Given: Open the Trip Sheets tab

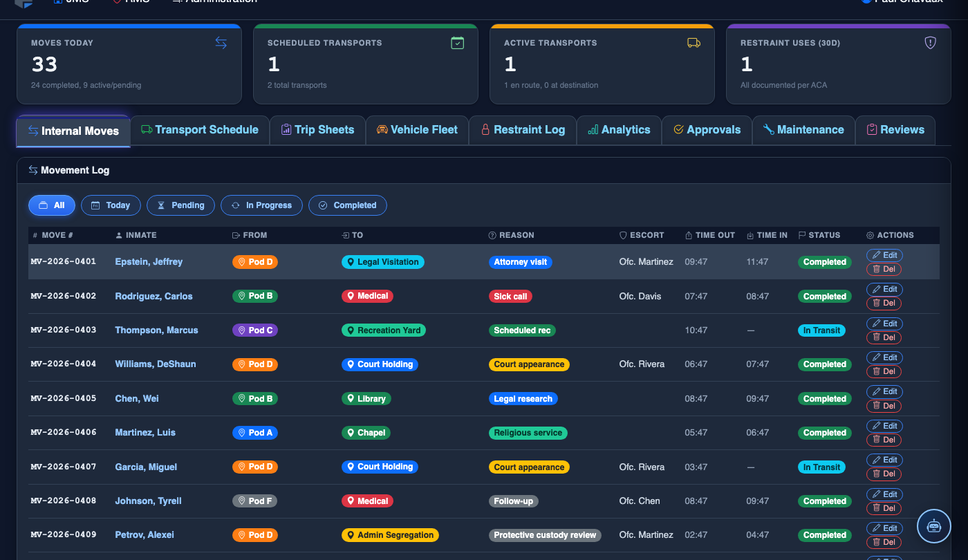Looking at the screenshot, I should tap(317, 129).
